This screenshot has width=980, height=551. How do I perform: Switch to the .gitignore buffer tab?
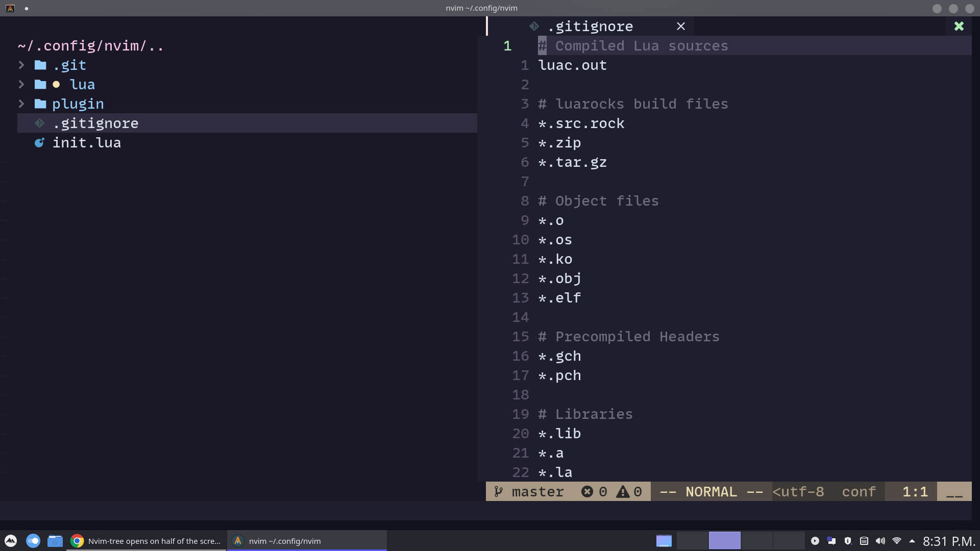590,26
